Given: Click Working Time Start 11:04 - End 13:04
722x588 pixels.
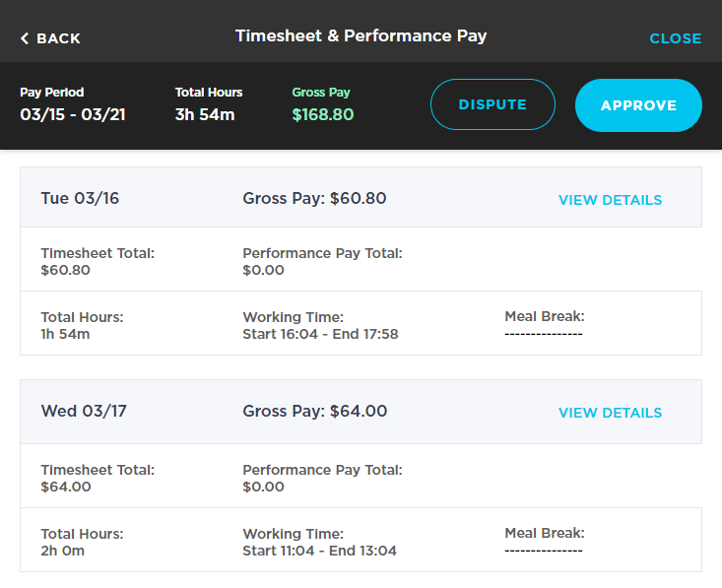Looking at the screenshot, I should pyautogui.click(x=319, y=551).
